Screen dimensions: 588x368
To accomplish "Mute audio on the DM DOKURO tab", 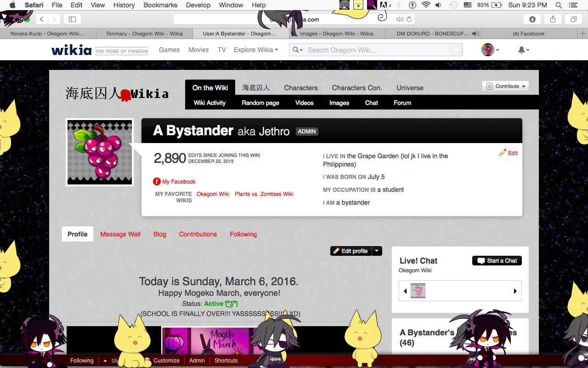I will 475,34.
